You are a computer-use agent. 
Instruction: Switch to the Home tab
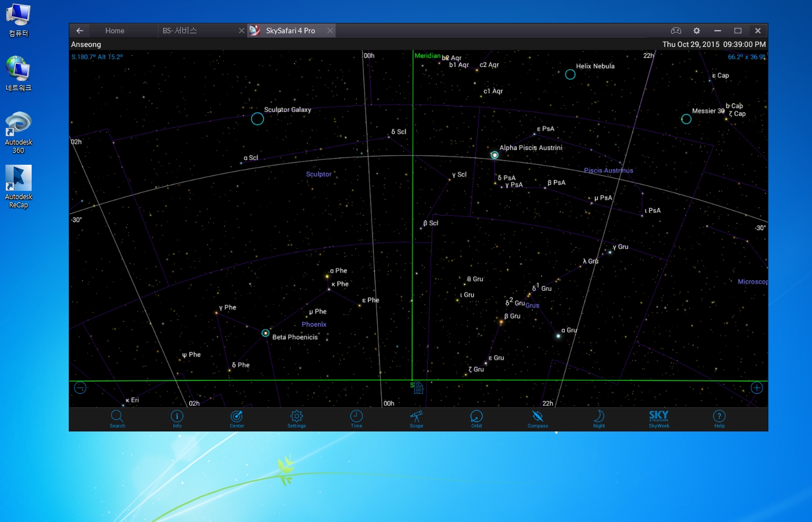(x=115, y=31)
